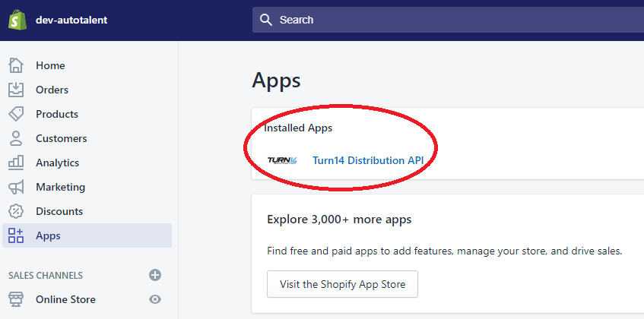Viewport: 644px width, 319px height.
Task: Focus the Search input field
Action: coord(448,20)
